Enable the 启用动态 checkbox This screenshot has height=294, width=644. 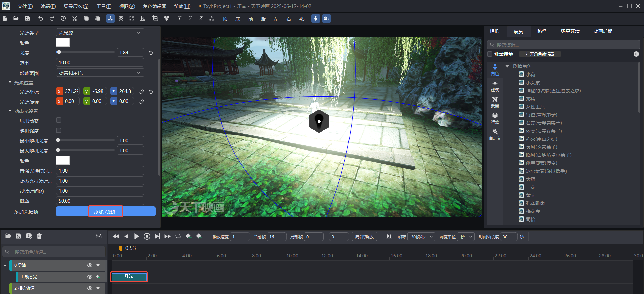pyautogui.click(x=59, y=120)
